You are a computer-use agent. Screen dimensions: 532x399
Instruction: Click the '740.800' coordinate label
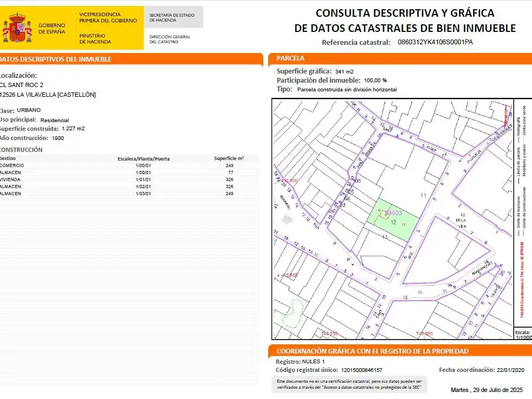(x=424, y=334)
